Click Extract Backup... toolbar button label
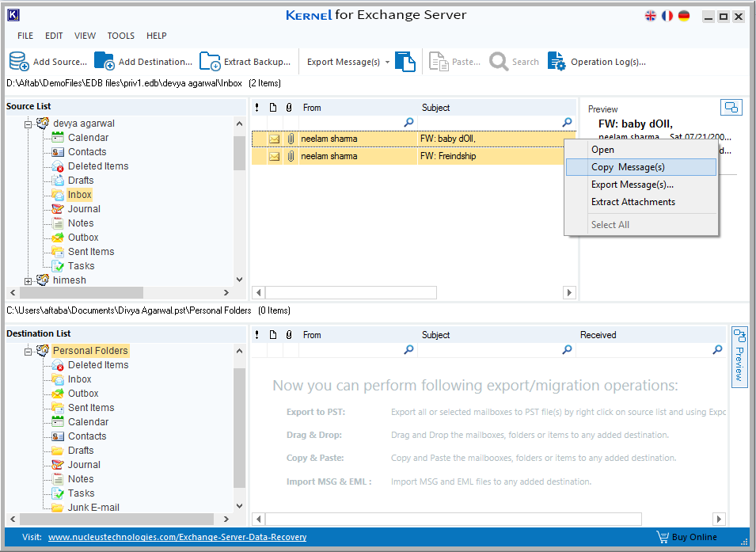The width and height of the screenshot is (756, 552). 257,62
